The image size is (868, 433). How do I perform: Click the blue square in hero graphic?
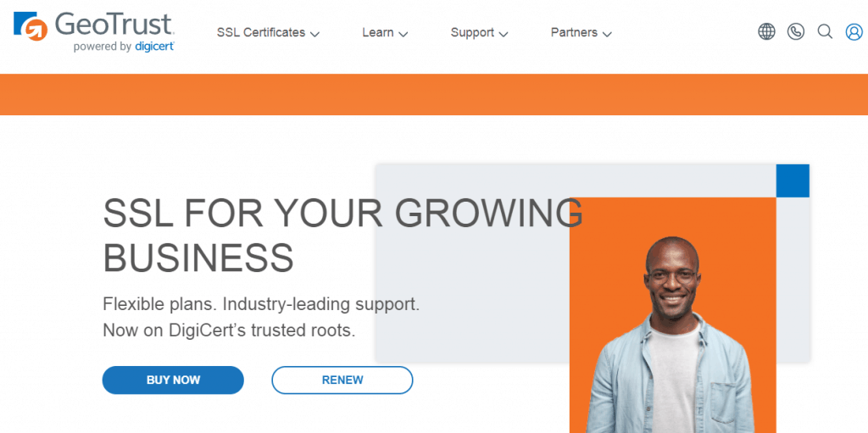click(x=793, y=180)
